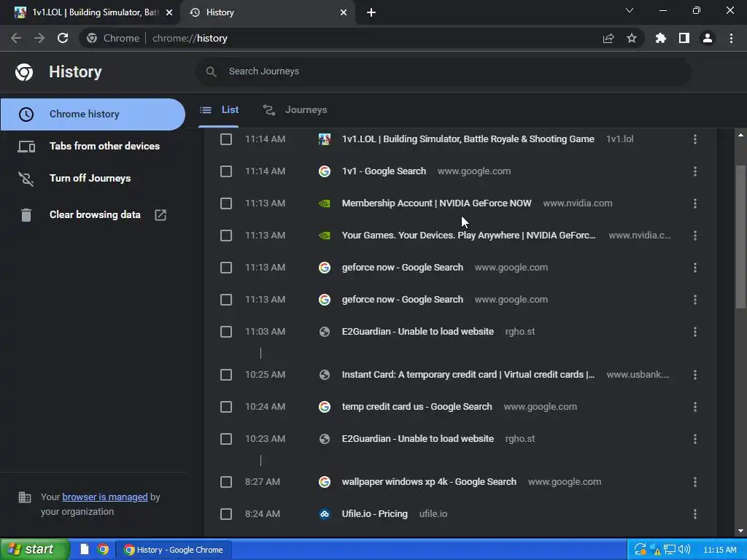
Task: Open actions menu for temp credit card search
Action: pos(695,407)
